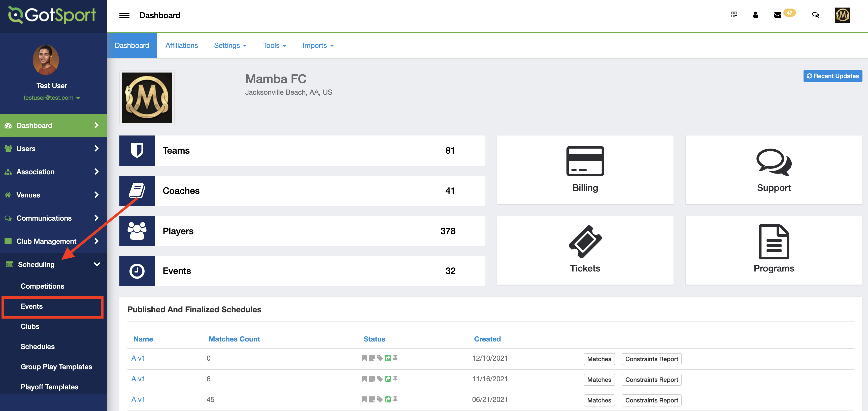The height and width of the screenshot is (411, 868).
Task: Open the Imports dropdown menu
Action: (318, 46)
